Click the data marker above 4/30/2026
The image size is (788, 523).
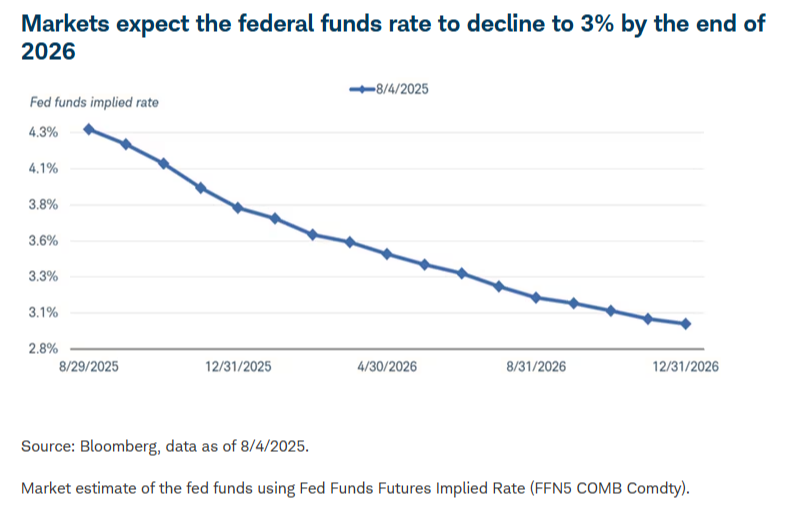coord(387,254)
